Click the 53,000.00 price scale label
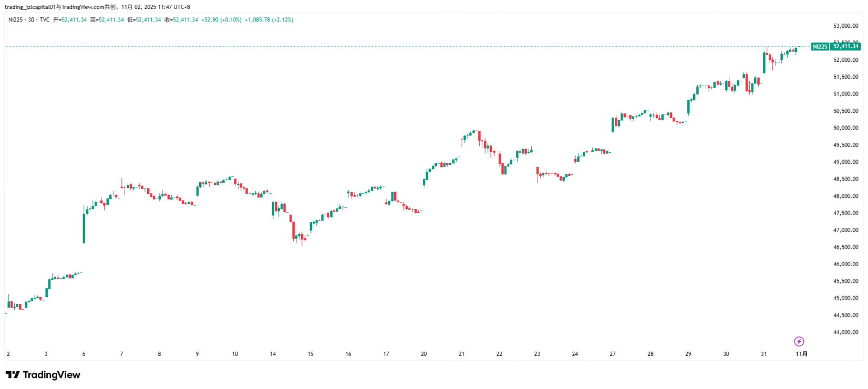868x389 pixels. 845,26
